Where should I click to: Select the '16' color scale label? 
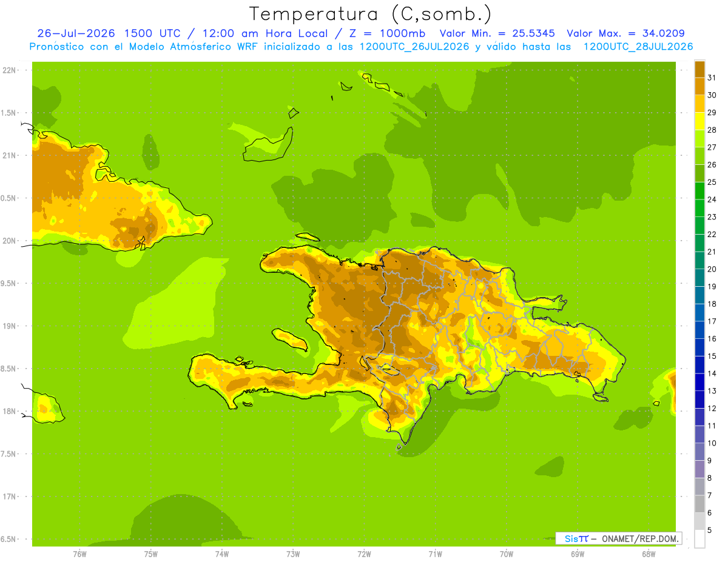pyautogui.click(x=712, y=339)
